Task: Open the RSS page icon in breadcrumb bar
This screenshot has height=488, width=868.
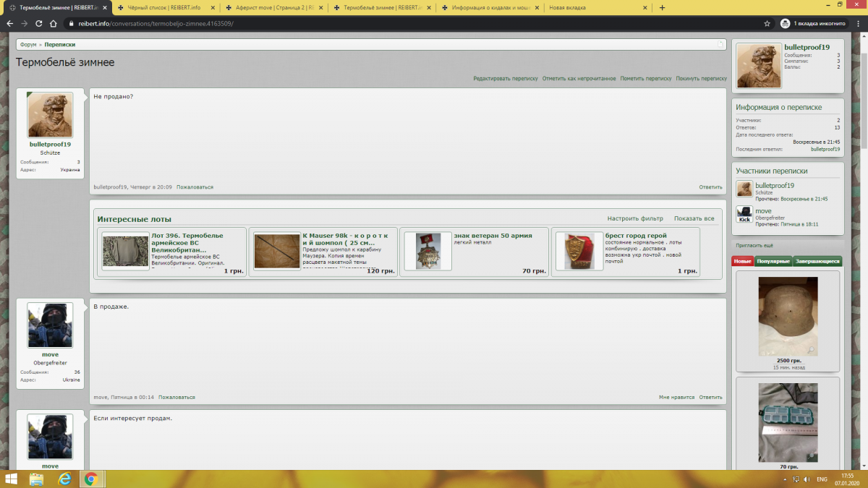Action: click(720, 44)
